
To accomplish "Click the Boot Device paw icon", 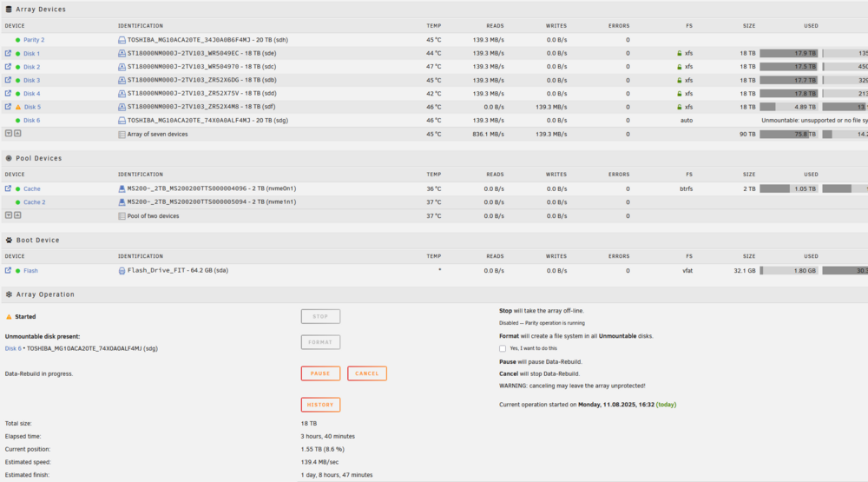I will (9, 240).
